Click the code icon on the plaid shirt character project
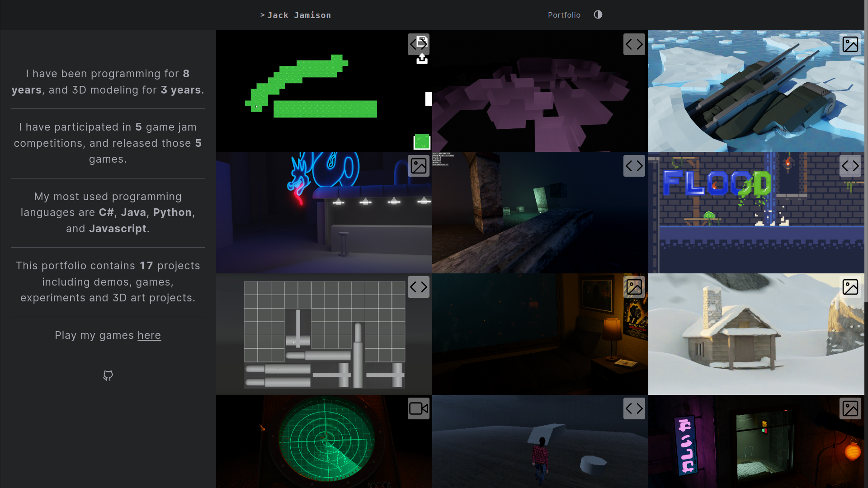 click(634, 408)
